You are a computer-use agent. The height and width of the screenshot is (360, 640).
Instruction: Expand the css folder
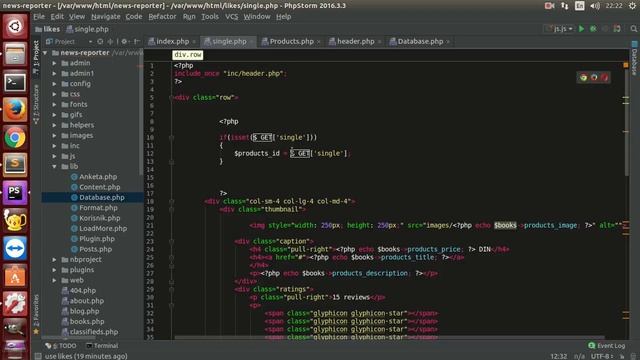click(54, 94)
